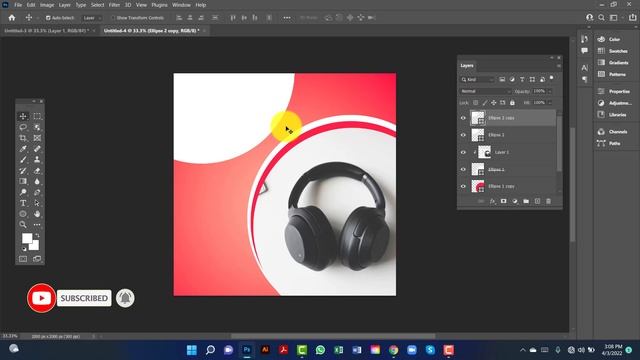640x360 pixels.
Task: Switch to the Untitled-3 document tab
Action: pos(47,31)
